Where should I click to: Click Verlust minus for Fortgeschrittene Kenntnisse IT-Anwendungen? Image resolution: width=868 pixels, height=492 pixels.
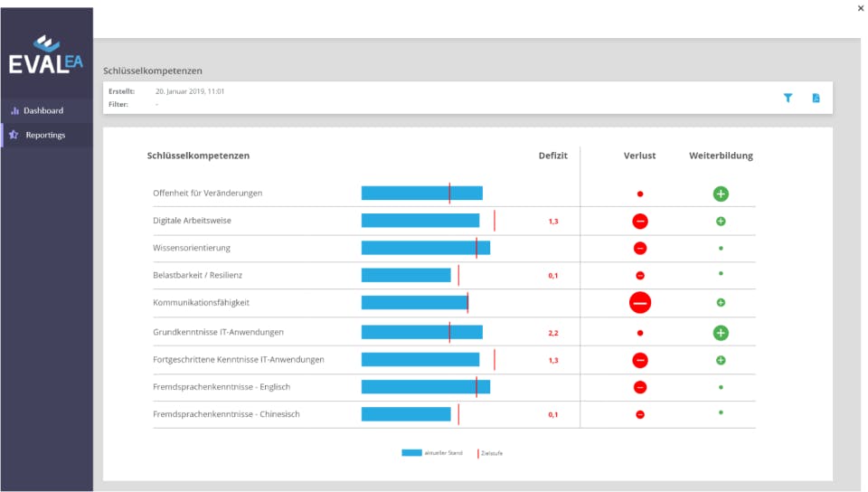(x=640, y=360)
